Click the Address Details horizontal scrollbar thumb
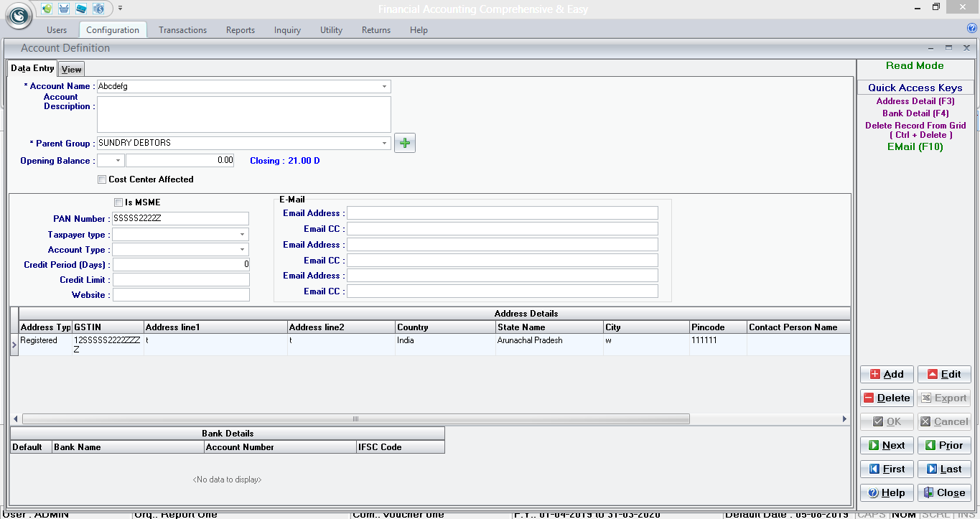Image resolution: width=980 pixels, height=519 pixels. [x=355, y=419]
